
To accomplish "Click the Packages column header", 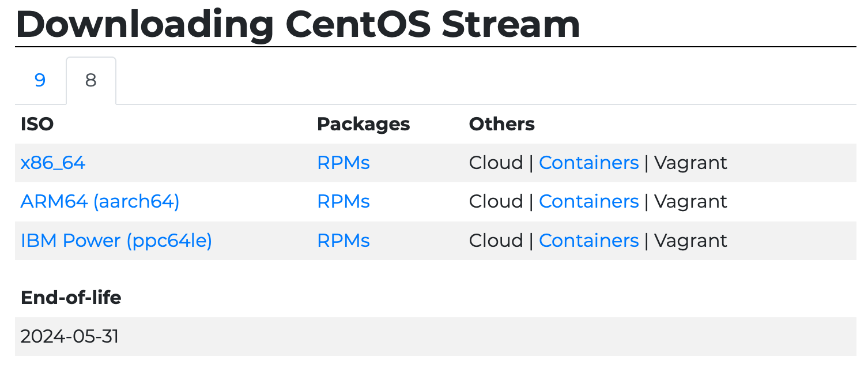I will coord(363,124).
